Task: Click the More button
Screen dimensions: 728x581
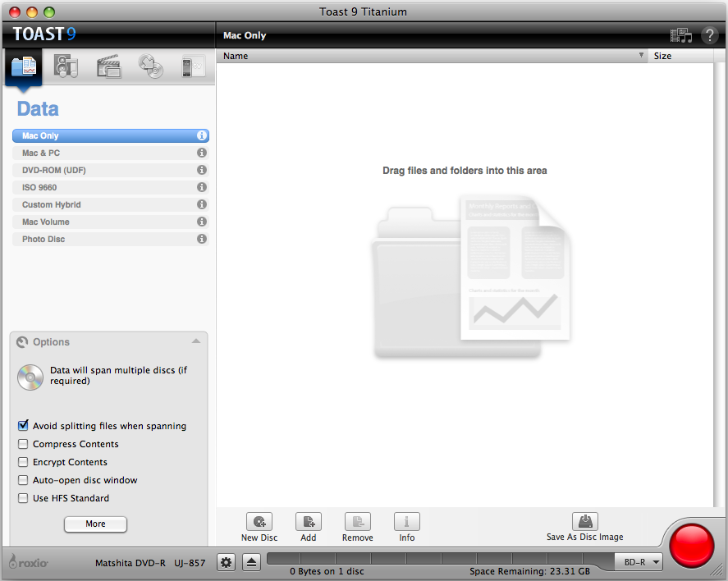Action: [x=96, y=524]
